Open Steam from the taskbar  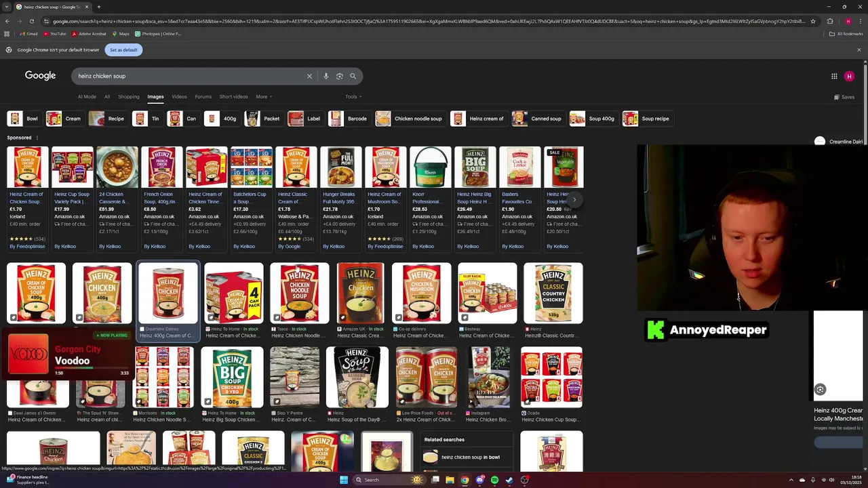pyautogui.click(x=509, y=480)
